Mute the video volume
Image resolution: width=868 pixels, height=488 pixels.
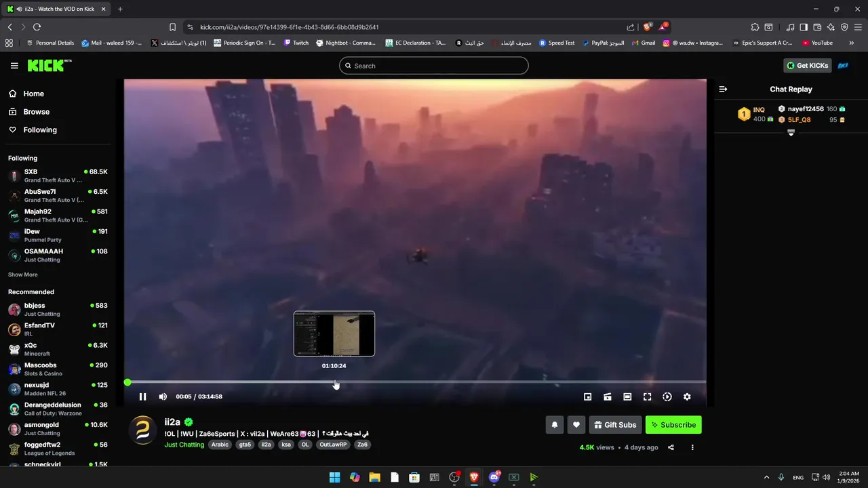pyautogui.click(x=163, y=396)
